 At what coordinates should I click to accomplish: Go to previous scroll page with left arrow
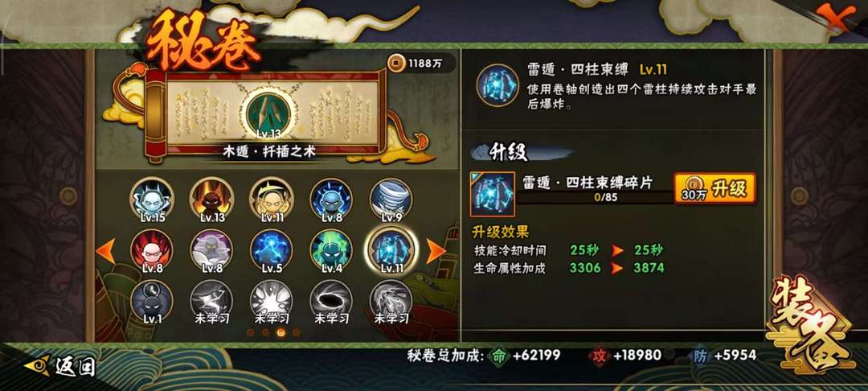(x=105, y=252)
